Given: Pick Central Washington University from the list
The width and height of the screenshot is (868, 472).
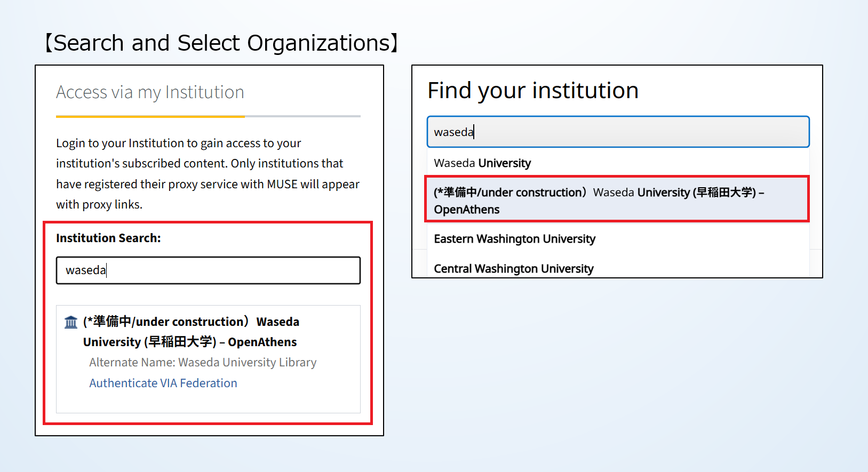Looking at the screenshot, I should [513, 268].
